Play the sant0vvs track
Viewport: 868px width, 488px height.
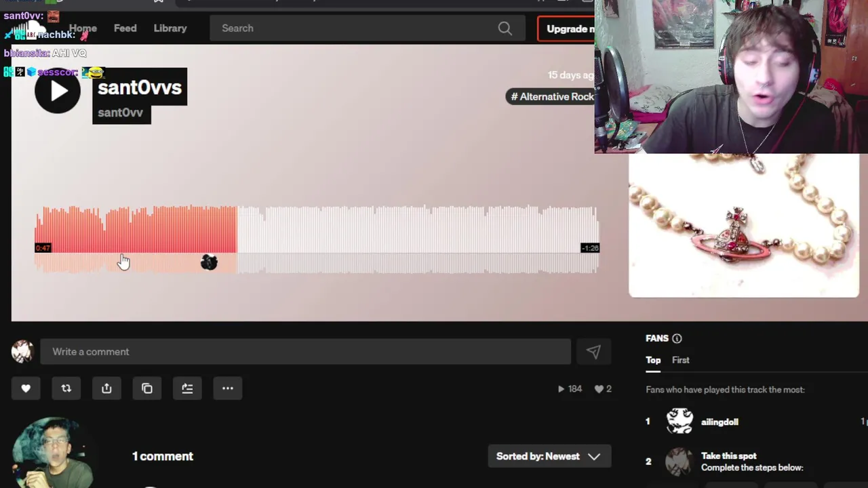[58, 91]
